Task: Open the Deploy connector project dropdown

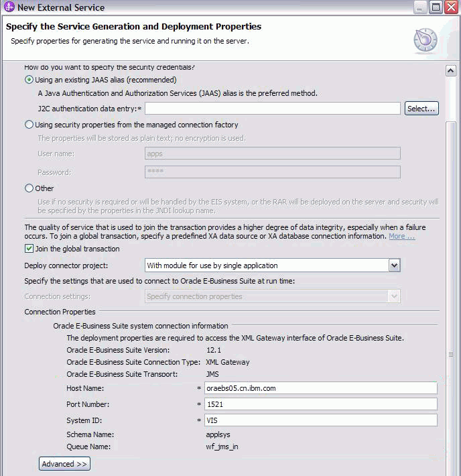Action: pyautogui.click(x=394, y=265)
